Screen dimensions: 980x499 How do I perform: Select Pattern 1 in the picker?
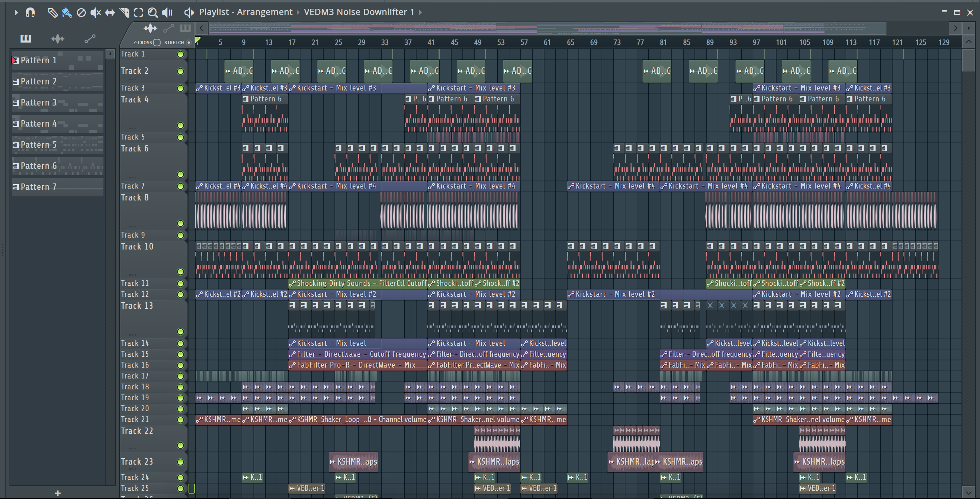point(58,60)
